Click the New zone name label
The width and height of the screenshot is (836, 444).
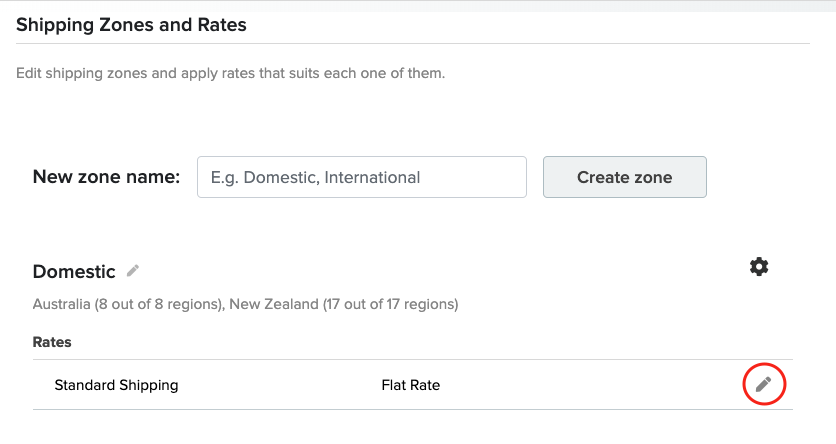[106, 176]
